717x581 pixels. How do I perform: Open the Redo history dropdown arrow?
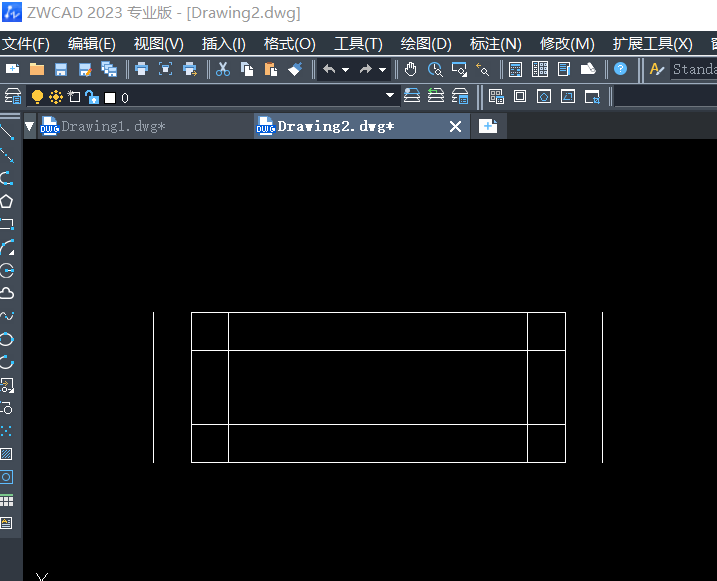pos(382,70)
